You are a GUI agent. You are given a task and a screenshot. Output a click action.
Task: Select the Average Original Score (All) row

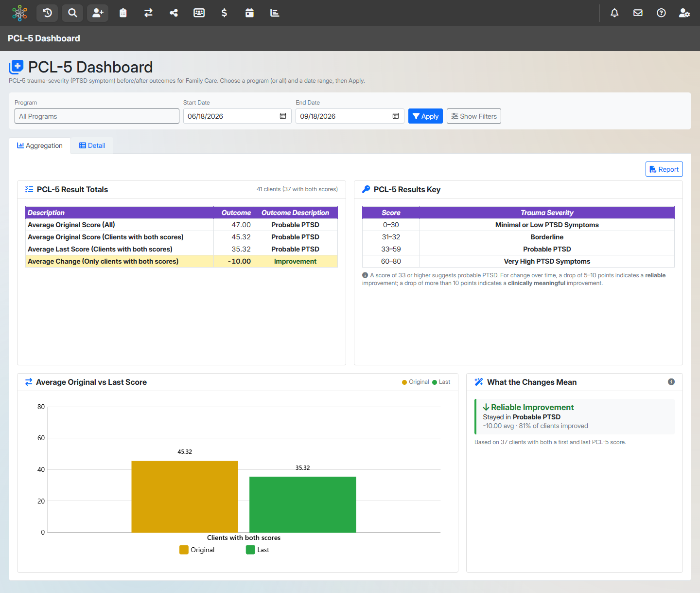click(x=181, y=225)
